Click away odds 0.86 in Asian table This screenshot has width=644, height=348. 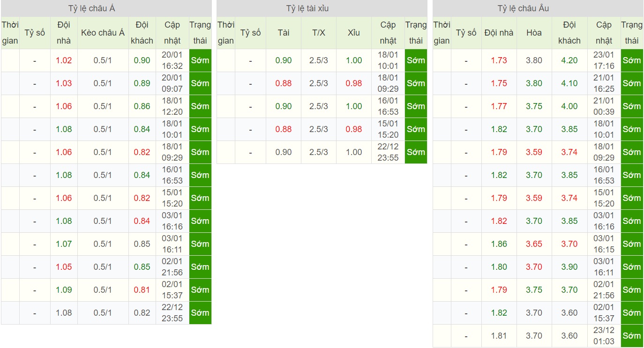(x=142, y=106)
